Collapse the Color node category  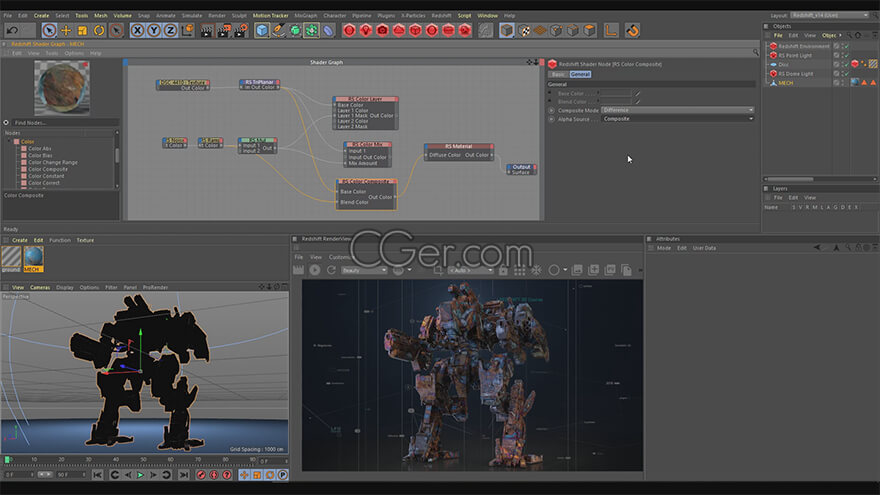pyautogui.click(x=10, y=141)
